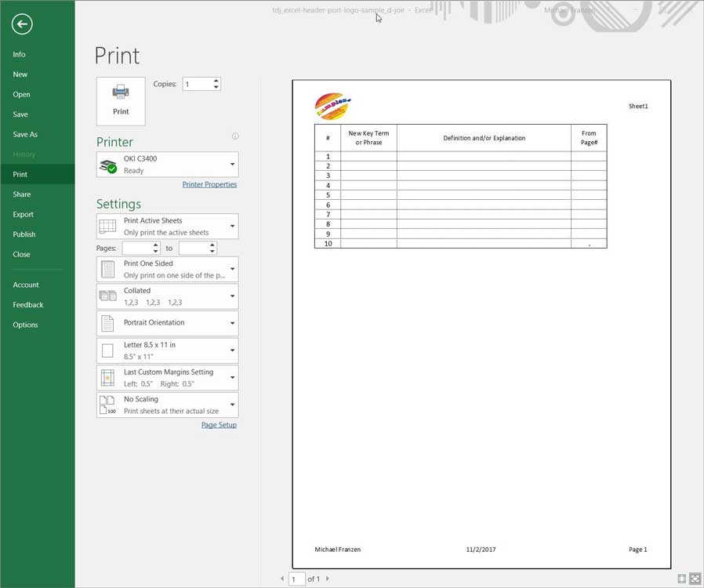Open the Export menu item

24,215
